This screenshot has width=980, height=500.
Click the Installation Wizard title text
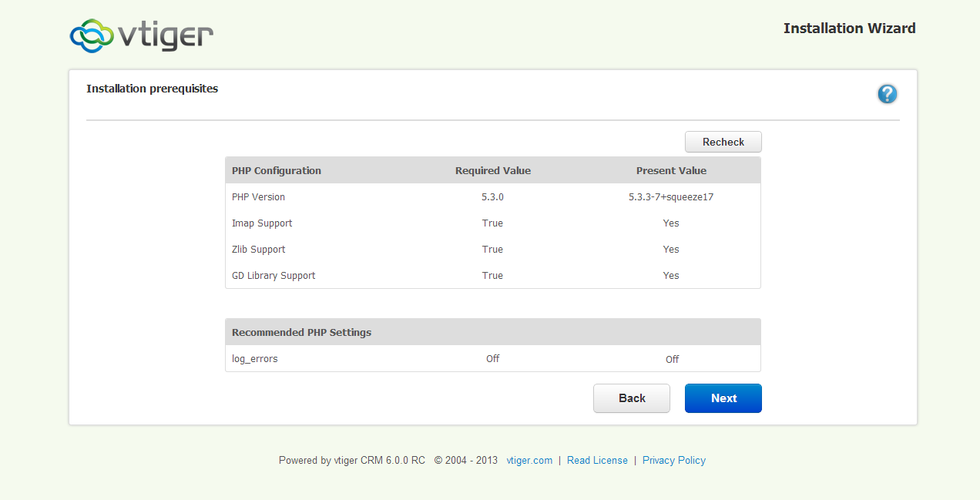click(849, 29)
